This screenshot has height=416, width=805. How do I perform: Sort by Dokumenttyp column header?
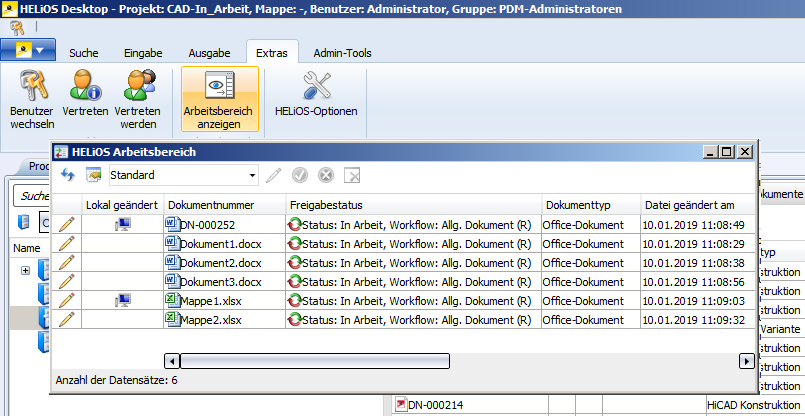591,205
